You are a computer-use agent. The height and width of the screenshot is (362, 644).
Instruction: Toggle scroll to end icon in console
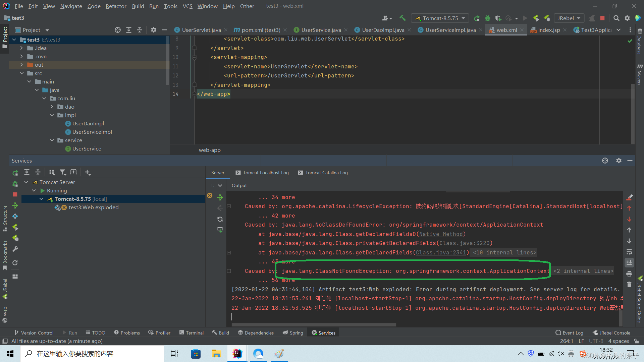click(629, 262)
